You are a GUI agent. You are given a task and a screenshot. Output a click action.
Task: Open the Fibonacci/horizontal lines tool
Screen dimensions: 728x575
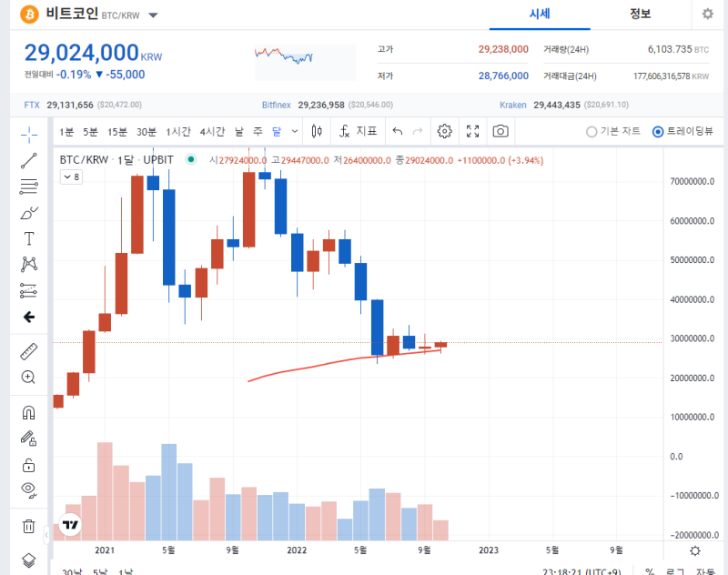click(29, 187)
